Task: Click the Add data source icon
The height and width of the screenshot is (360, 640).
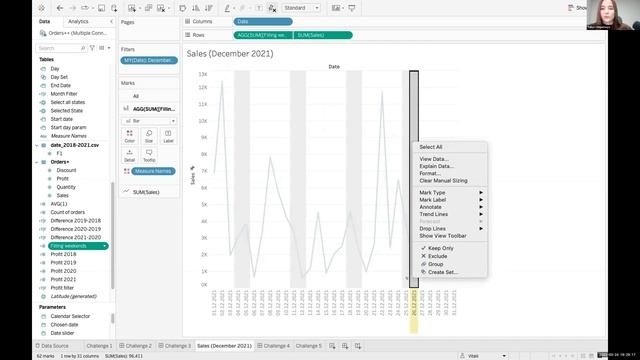Action: pyautogui.click(x=114, y=8)
